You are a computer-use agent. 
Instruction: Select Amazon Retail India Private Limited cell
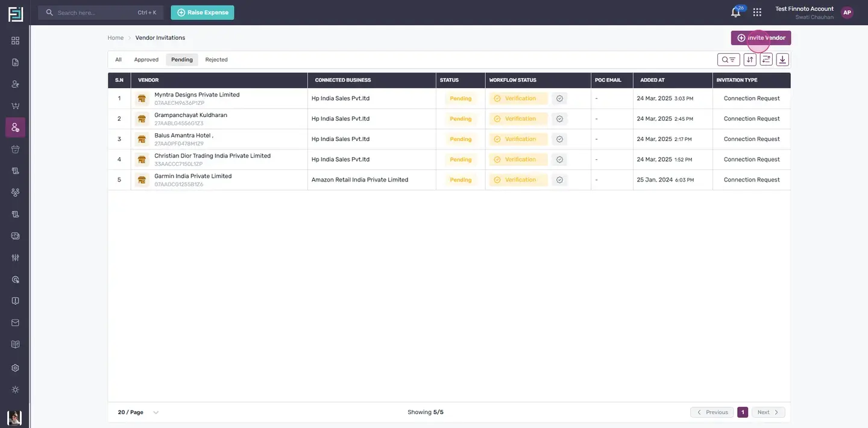(360, 180)
